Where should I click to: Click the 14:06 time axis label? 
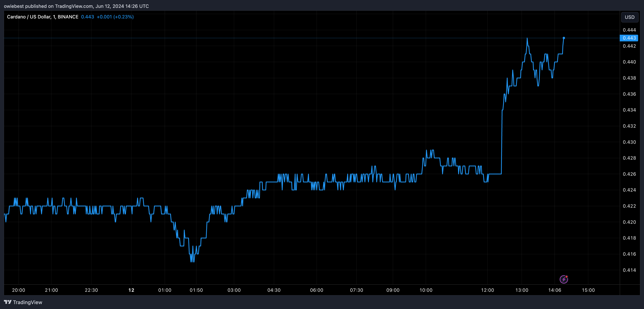point(554,290)
